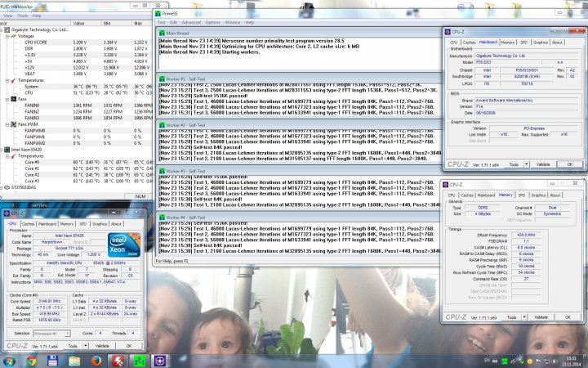The height and width of the screenshot is (368, 588).
Task: Switch to purple CPU-Z taskbar icon
Action: (161, 361)
